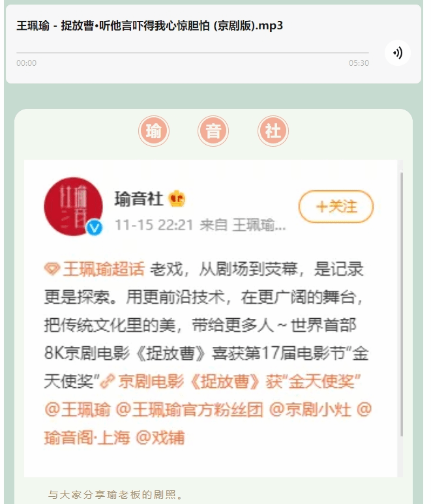
Task: Open the @王珮瑜官方粉丝团 mention
Action: [x=189, y=410]
